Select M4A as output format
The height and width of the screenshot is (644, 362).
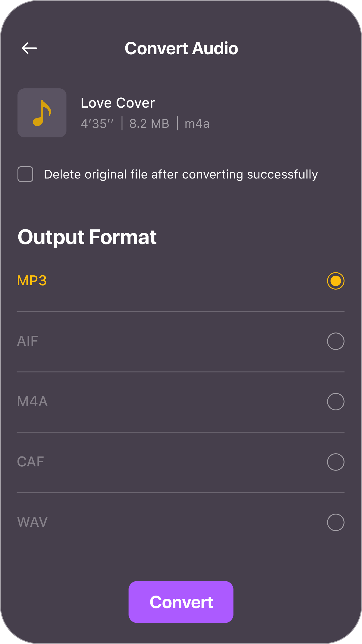pyautogui.click(x=335, y=401)
